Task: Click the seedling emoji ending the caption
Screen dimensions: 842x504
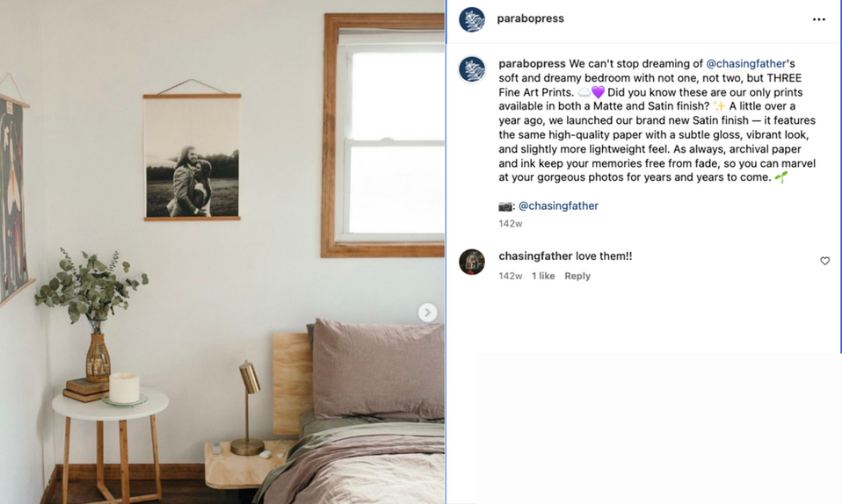Action: coord(781,177)
